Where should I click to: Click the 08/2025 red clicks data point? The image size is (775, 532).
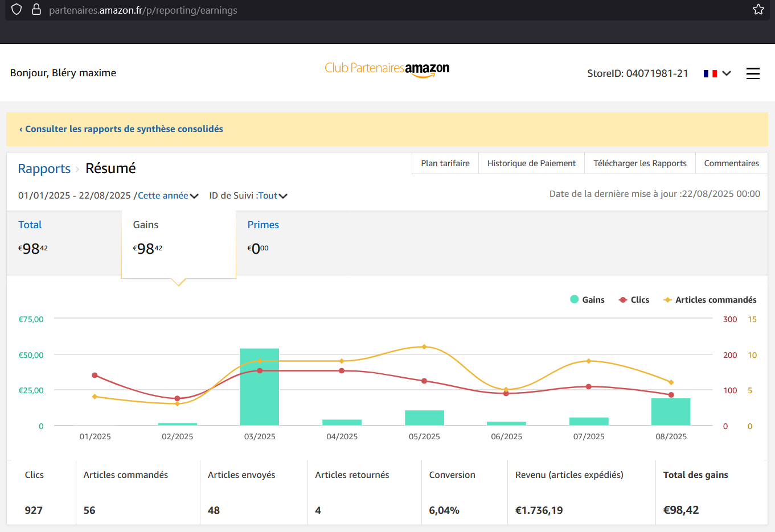671,395
